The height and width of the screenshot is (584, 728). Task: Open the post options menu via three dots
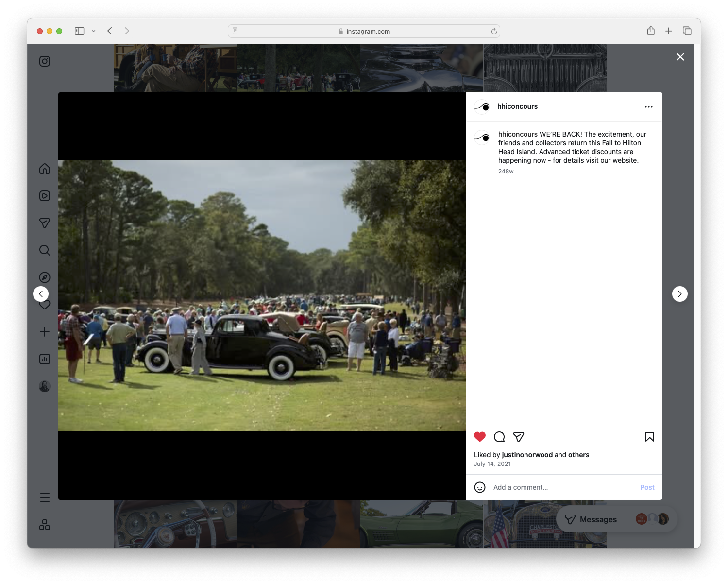click(649, 106)
